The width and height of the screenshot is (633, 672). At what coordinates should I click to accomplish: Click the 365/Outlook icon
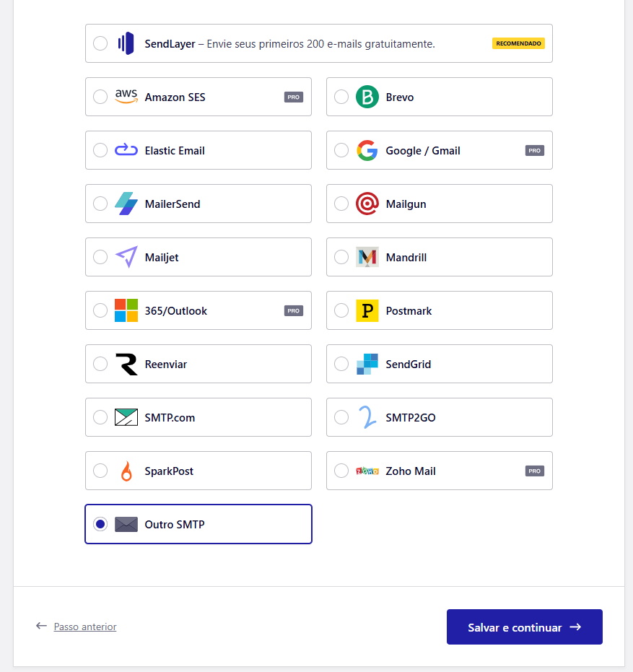click(x=125, y=310)
